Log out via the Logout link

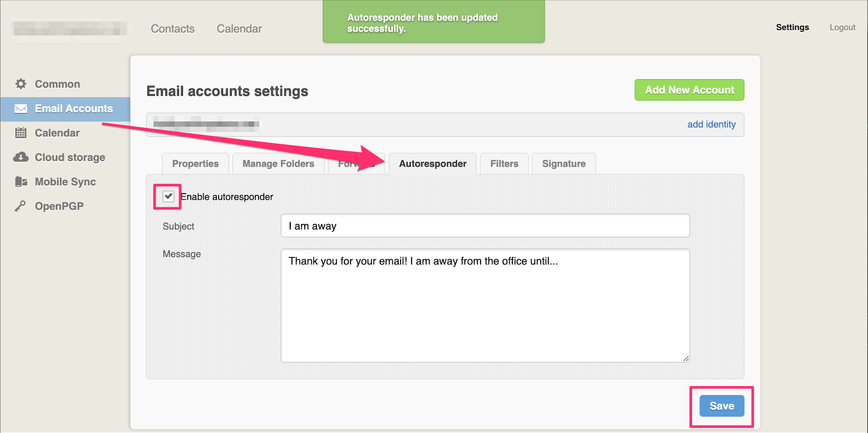(x=842, y=27)
